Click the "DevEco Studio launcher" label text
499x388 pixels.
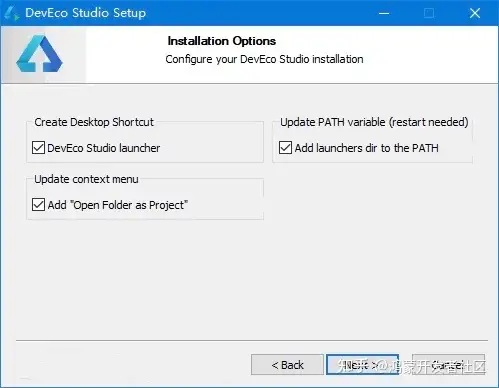click(104, 148)
